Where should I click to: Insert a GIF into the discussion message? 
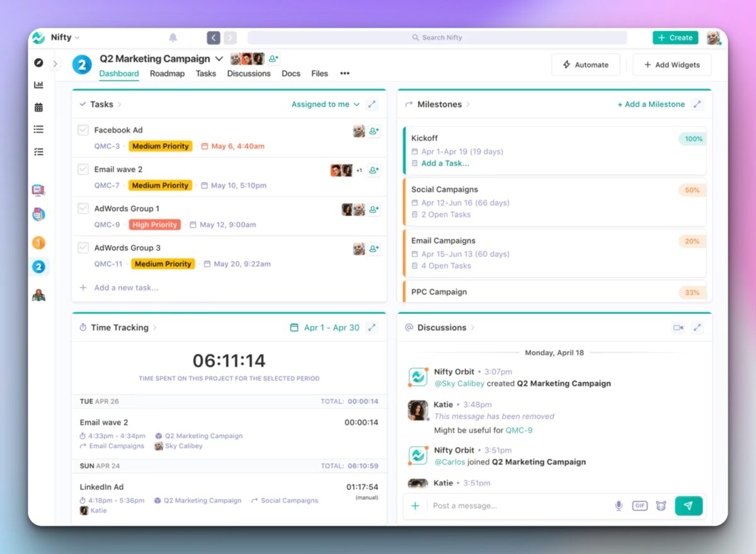coord(639,505)
